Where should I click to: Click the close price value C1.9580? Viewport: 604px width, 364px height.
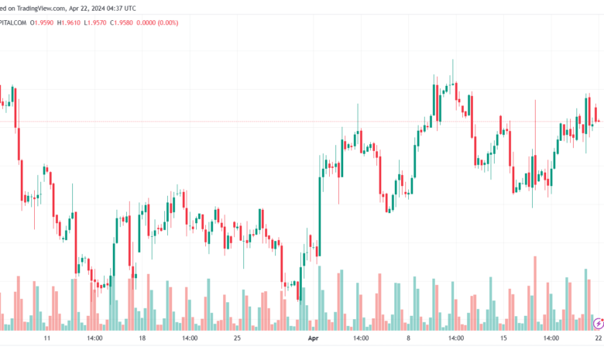tap(122, 22)
